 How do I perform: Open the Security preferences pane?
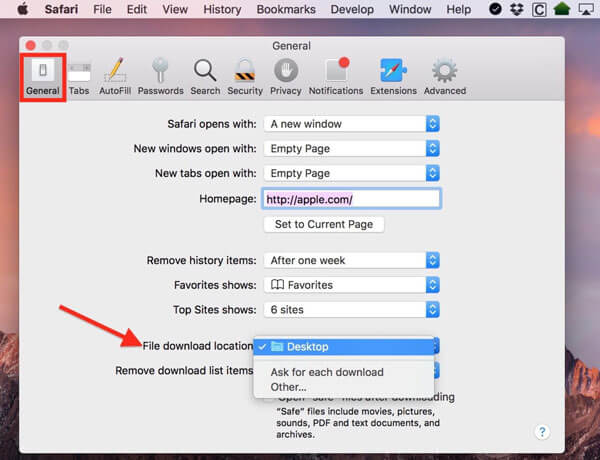pyautogui.click(x=245, y=78)
